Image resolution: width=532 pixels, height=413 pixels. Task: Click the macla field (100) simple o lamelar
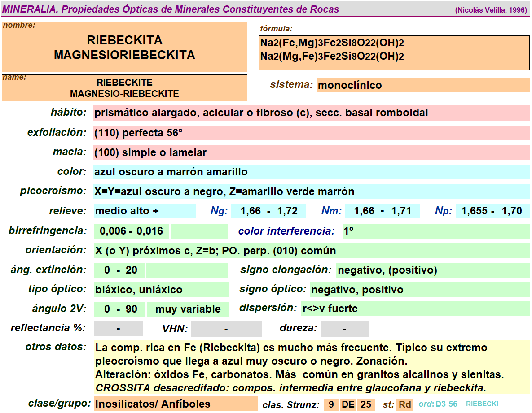pos(312,152)
